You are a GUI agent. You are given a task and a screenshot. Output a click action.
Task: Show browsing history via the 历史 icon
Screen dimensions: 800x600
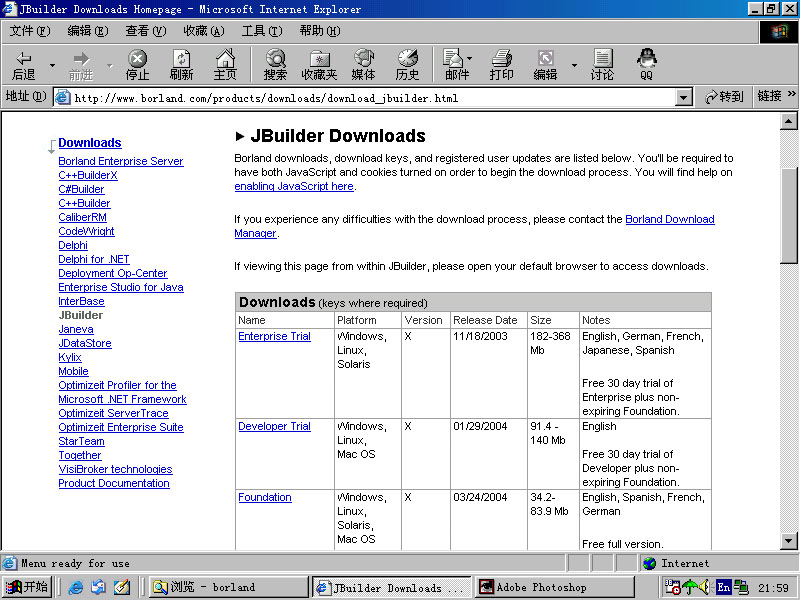click(x=407, y=65)
